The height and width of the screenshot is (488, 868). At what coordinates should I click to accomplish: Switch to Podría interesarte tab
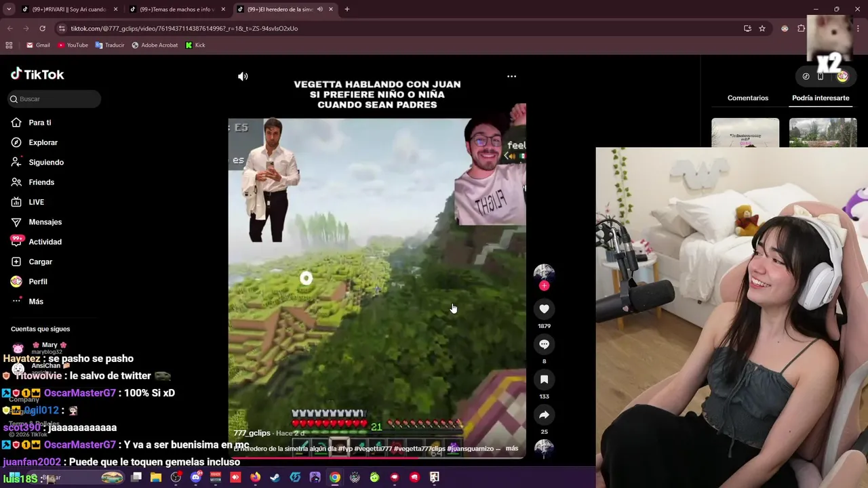(x=821, y=98)
